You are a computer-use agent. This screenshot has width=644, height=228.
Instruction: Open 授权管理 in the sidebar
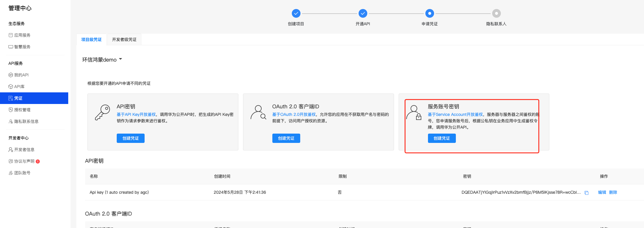[22, 110]
